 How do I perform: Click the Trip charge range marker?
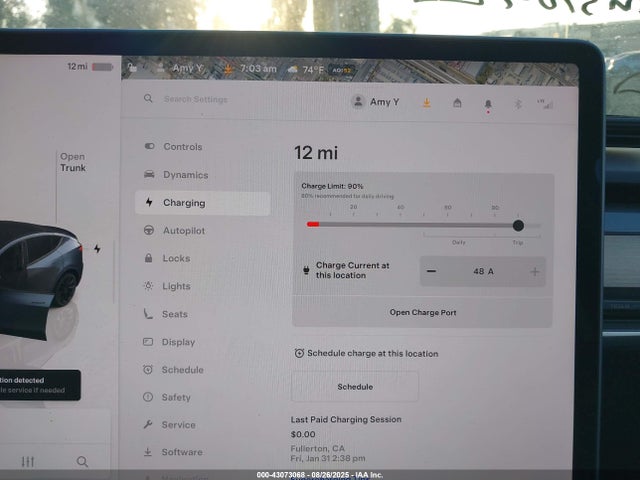(518, 242)
